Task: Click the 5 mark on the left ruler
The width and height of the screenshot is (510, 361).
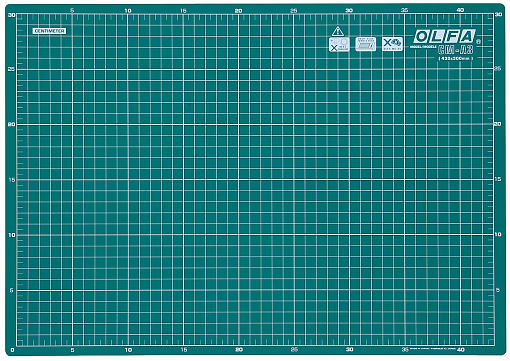Action: click(x=11, y=290)
